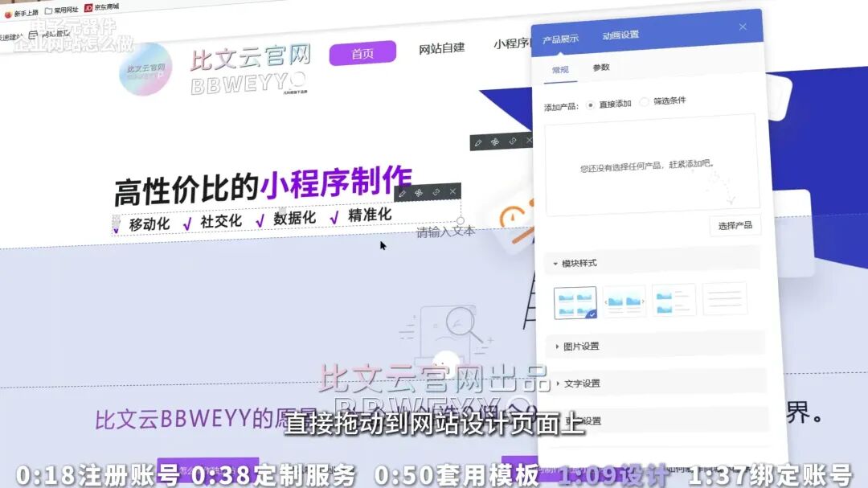Viewport: 868px width, 488px height.
Task: Expand the 图片设置 section
Action: pos(581,347)
